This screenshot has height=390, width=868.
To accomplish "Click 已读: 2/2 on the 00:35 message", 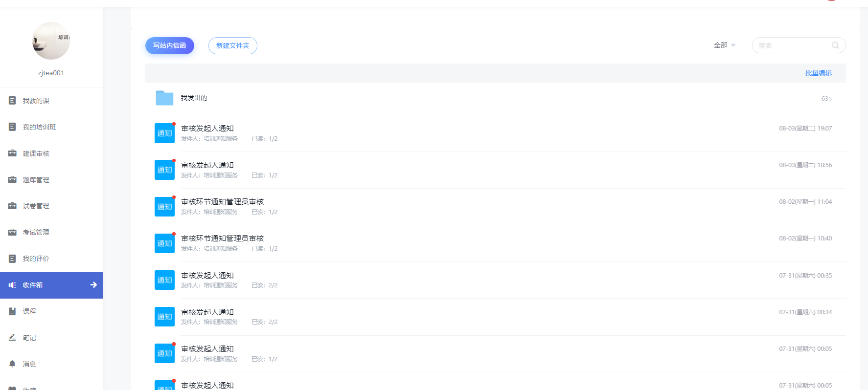I will click(x=265, y=285).
